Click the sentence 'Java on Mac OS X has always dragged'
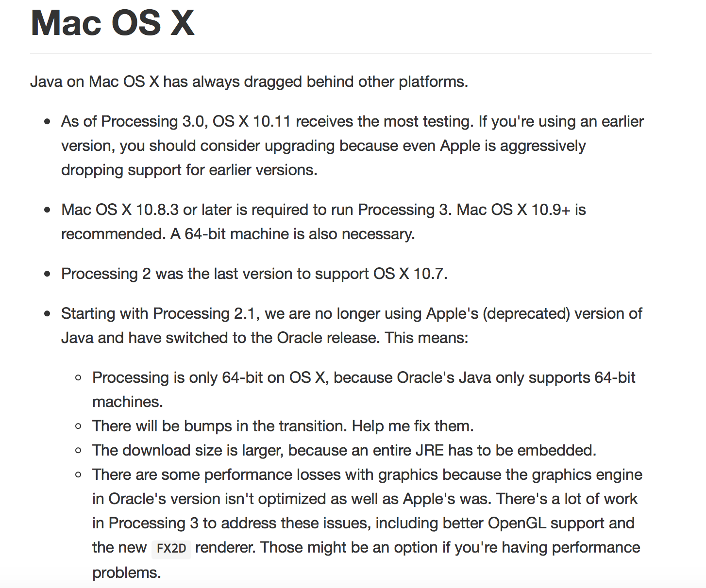The image size is (706, 588). click(168, 82)
